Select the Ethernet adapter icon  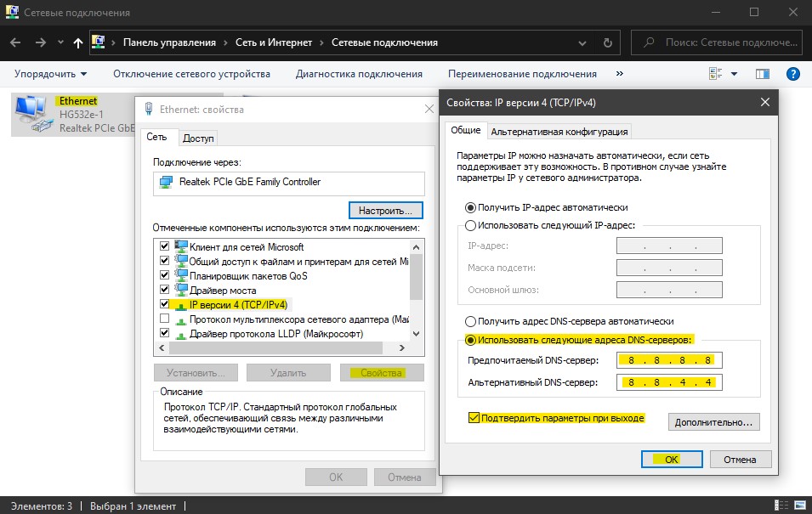point(31,115)
